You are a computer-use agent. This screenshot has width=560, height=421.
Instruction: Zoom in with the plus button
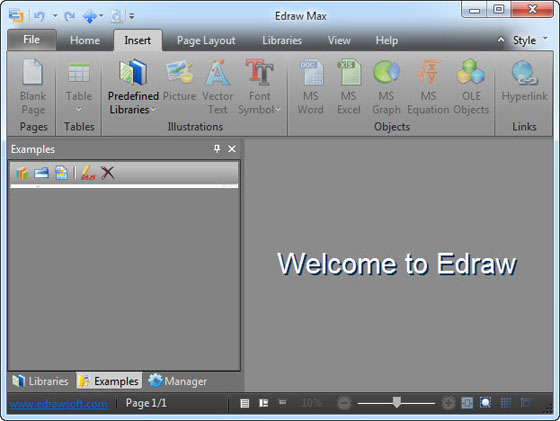[x=448, y=404]
